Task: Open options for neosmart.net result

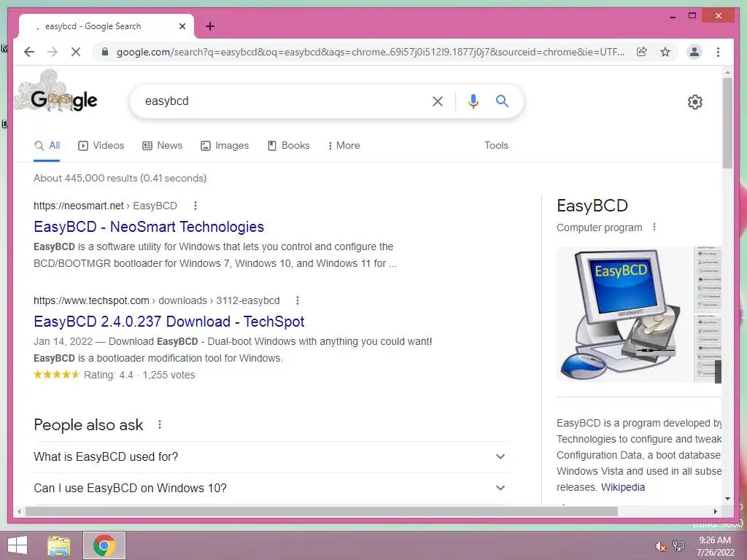Action: tap(196, 206)
